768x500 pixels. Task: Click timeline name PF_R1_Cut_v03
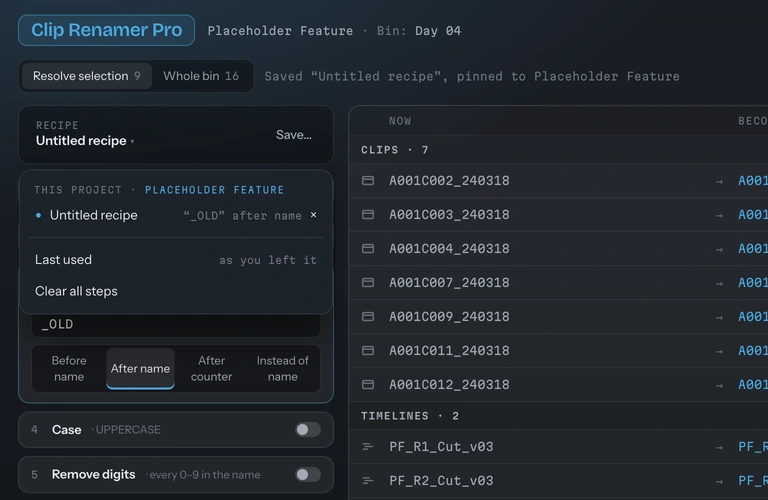[441, 447]
